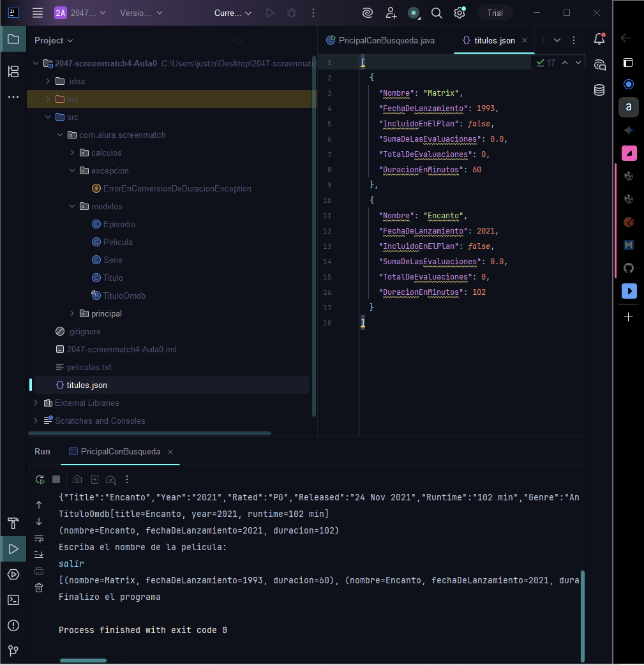Open the Build hammer tool window
Image resolution: width=644 pixels, height=665 pixels.
[x=13, y=523]
